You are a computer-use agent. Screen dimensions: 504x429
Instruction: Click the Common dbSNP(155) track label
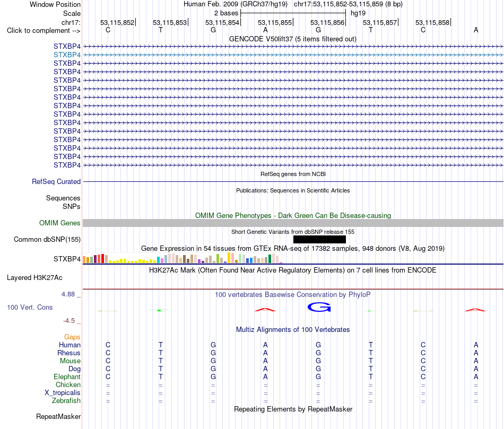pyautogui.click(x=47, y=239)
